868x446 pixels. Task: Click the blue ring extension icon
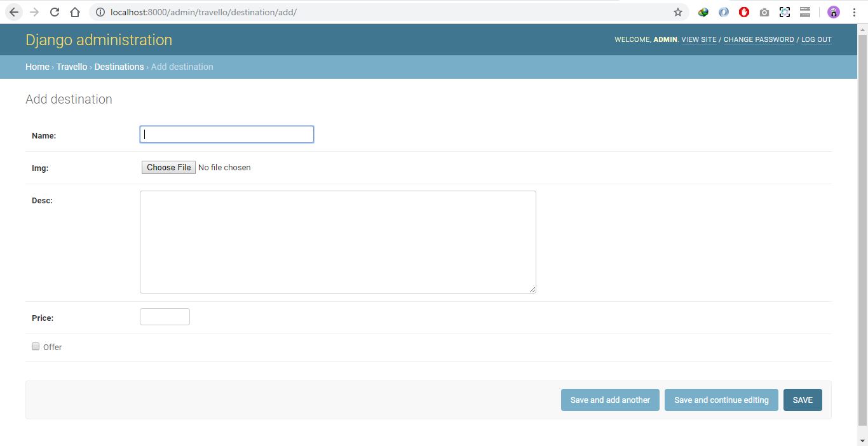coord(724,12)
